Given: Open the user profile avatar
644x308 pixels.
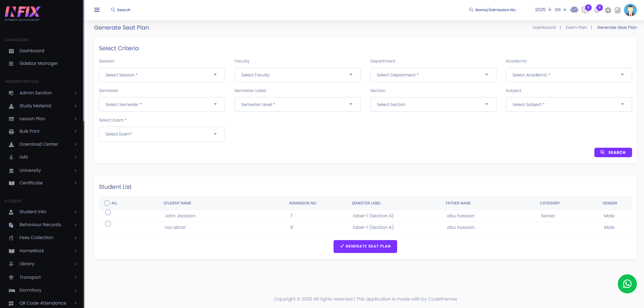Looking at the screenshot, I should [630, 10].
